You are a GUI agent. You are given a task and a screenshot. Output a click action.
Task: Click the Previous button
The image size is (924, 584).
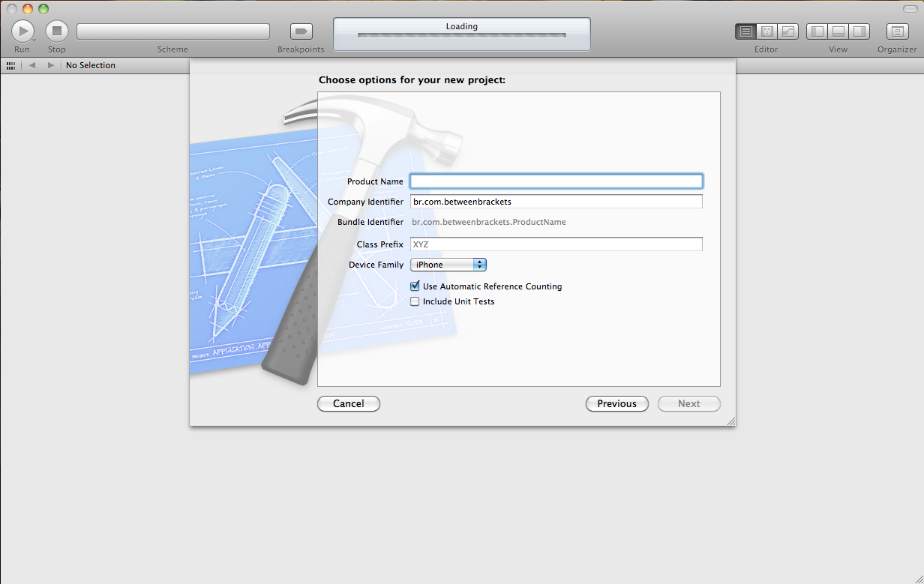coord(616,403)
